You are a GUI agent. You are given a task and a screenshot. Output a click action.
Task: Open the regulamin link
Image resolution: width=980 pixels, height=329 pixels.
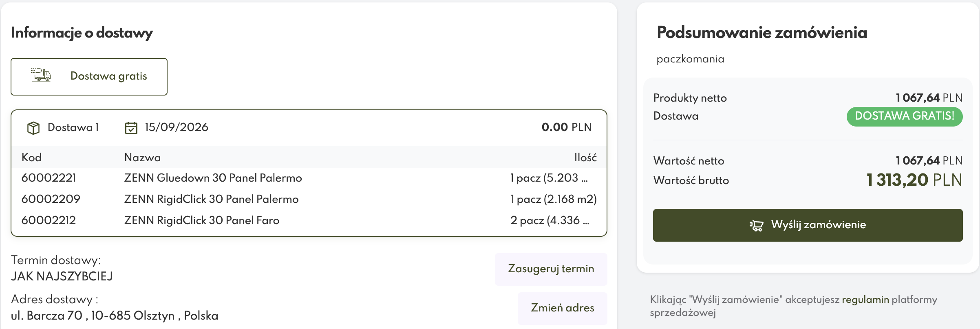point(865,300)
